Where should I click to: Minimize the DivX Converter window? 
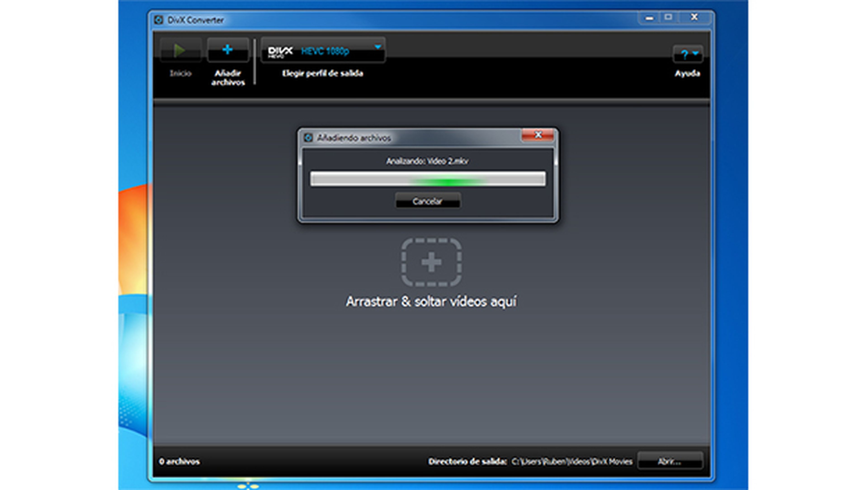pos(649,18)
